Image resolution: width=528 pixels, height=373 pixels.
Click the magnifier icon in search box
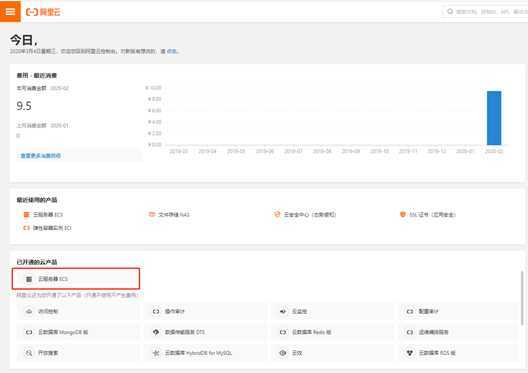[450, 11]
